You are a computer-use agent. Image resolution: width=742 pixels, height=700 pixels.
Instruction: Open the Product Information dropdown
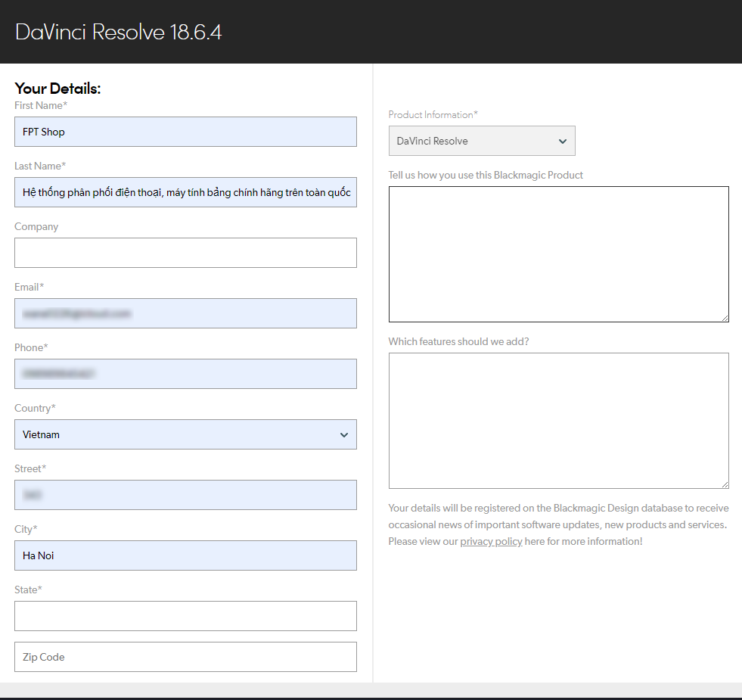pos(482,141)
